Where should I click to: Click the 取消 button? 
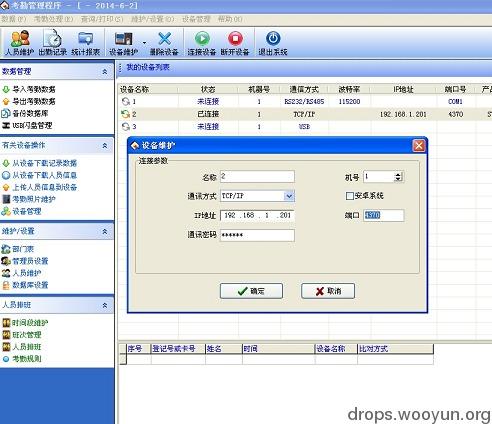click(328, 291)
